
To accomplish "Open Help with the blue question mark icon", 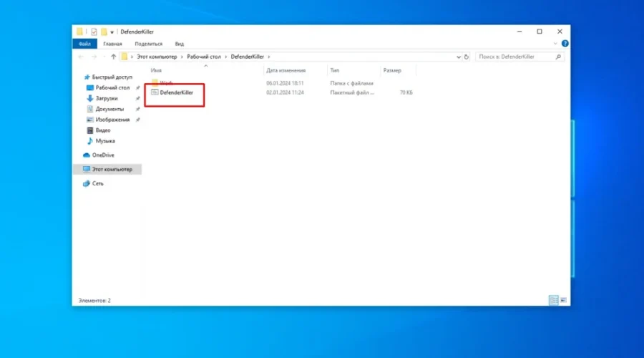I will 565,44.
